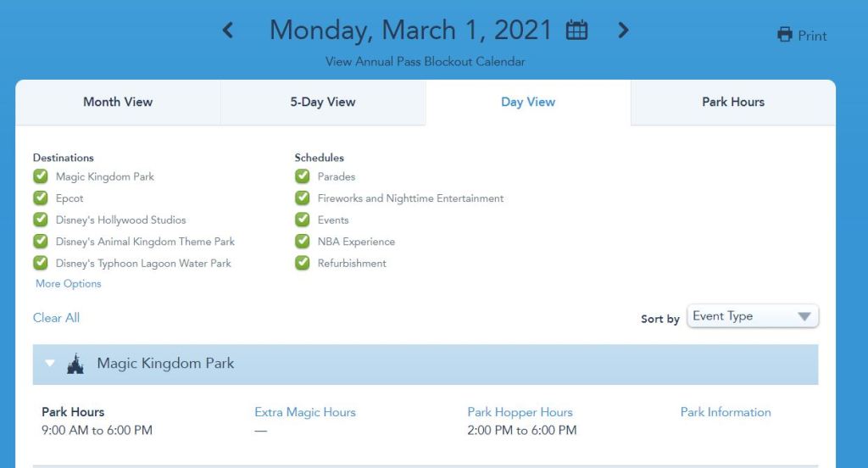Open the Park Information link
Image resolution: width=868 pixels, height=468 pixels.
click(726, 412)
